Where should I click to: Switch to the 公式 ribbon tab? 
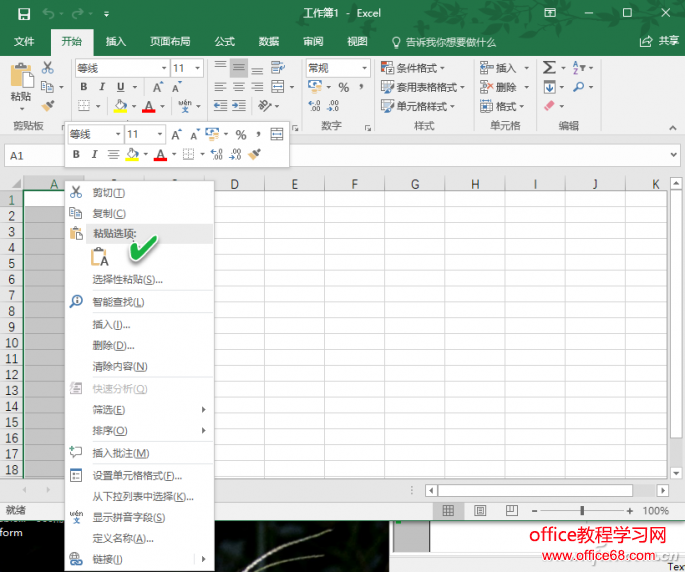pyautogui.click(x=225, y=42)
